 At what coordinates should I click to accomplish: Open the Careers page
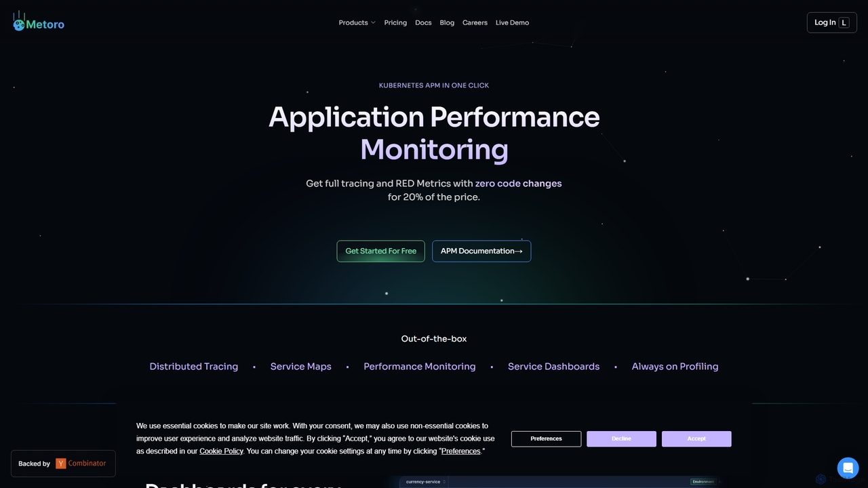click(x=475, y=22)
